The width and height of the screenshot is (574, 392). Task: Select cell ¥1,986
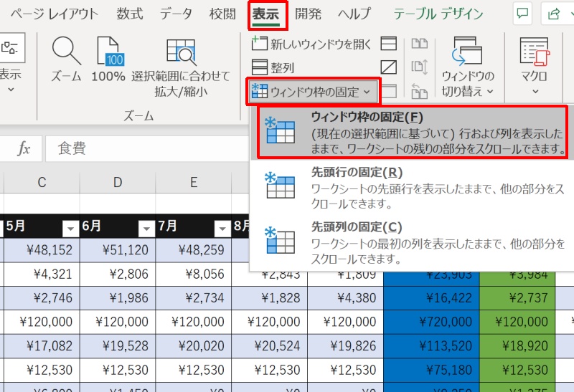[x=118, y=298]
